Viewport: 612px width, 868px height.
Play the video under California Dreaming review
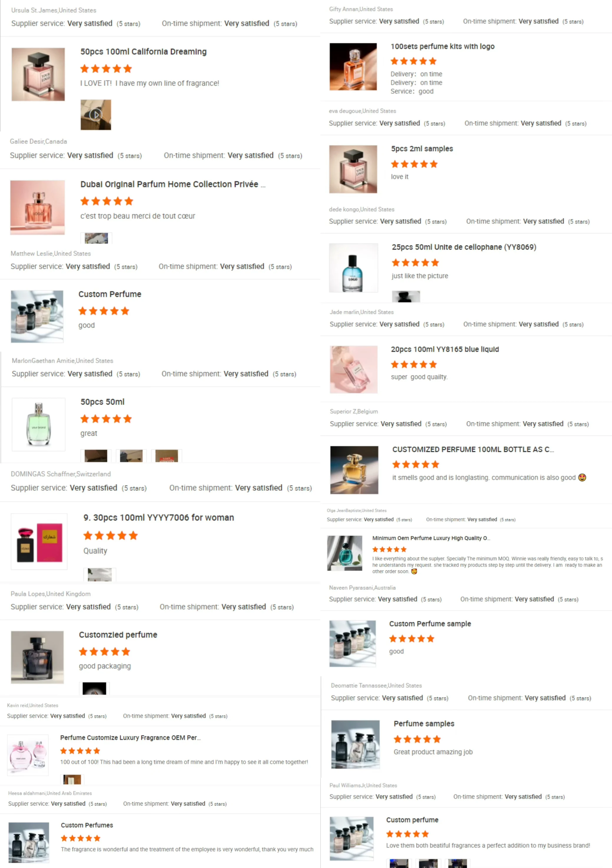point(96,115)
